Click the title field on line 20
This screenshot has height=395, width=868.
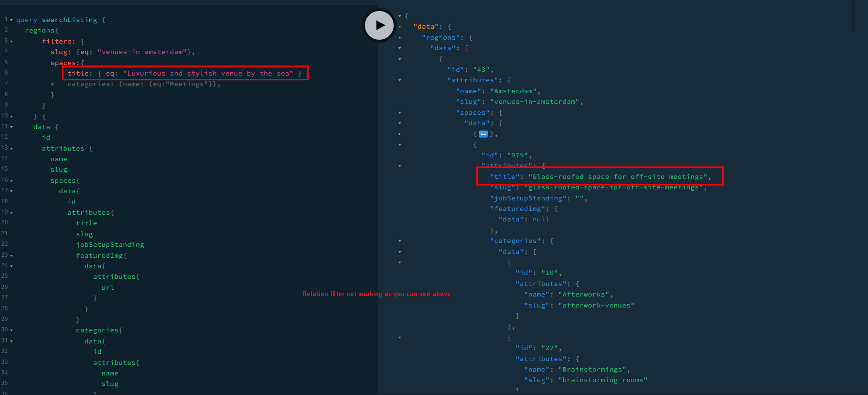click(86, 223)
